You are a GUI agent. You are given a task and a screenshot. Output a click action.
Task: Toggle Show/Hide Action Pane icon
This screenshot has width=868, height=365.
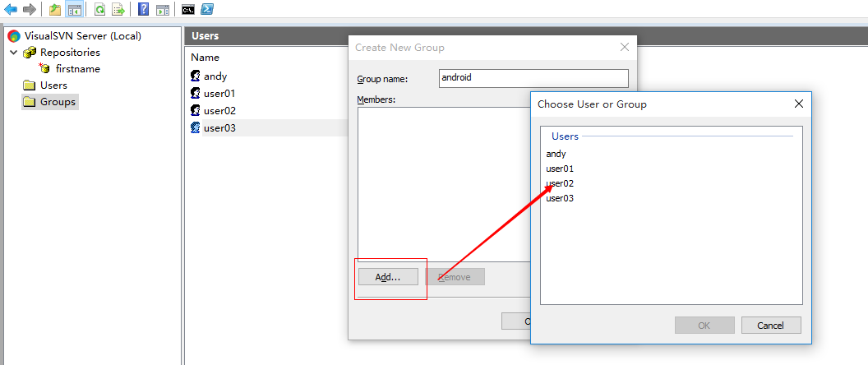pyautogui.click(x=162, y=9)
